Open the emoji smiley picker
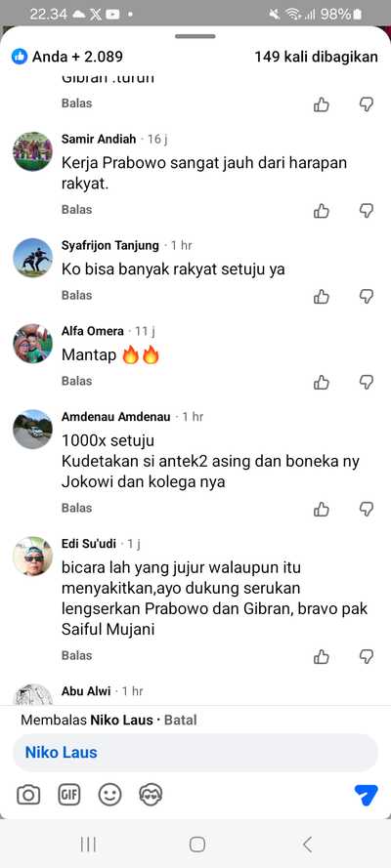 click(110, 796)
